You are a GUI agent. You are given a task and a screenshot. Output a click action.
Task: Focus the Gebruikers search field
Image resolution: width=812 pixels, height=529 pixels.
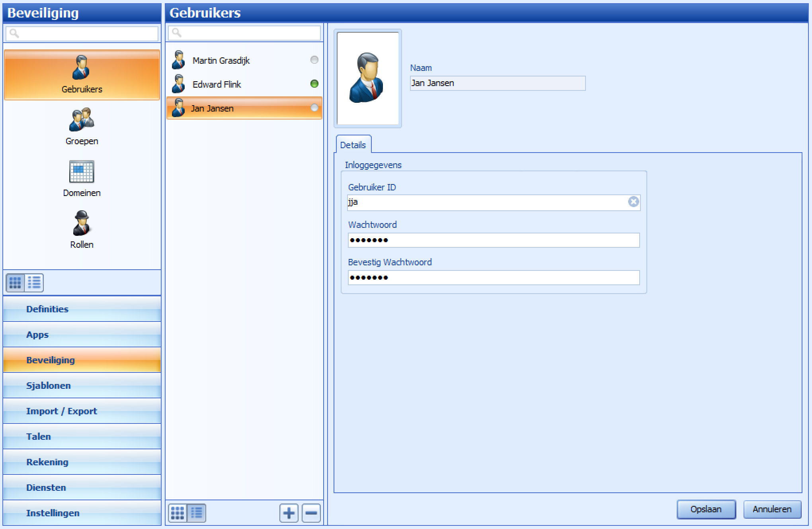(244, 33)
